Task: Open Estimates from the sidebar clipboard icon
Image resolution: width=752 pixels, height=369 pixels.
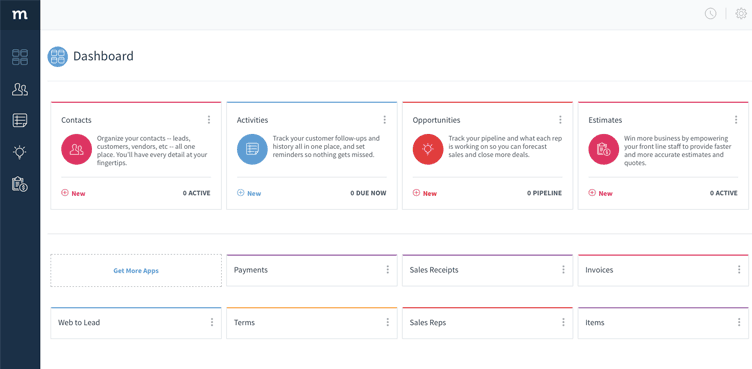Action: [x=20, y=184]
